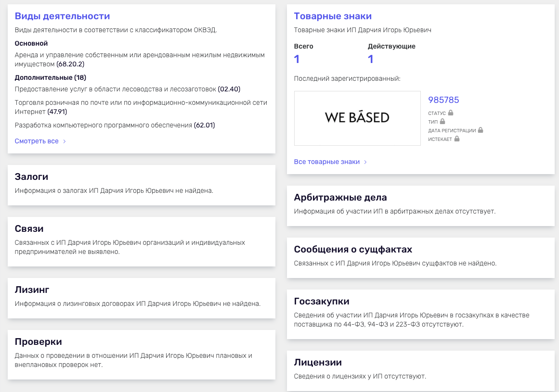Click the lock icon next to ТИП
Viewport: 559px width, 392px height.
(442, 122)
